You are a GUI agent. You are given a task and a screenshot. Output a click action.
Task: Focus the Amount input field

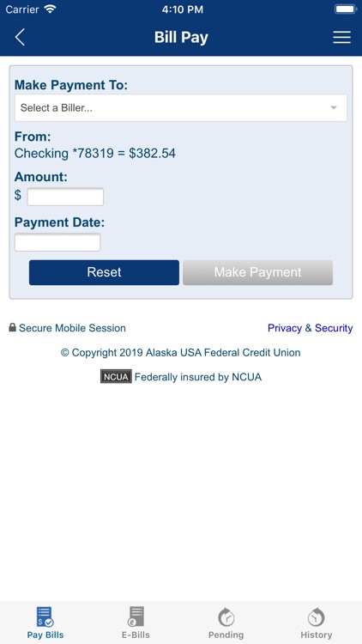coord(65,197)
